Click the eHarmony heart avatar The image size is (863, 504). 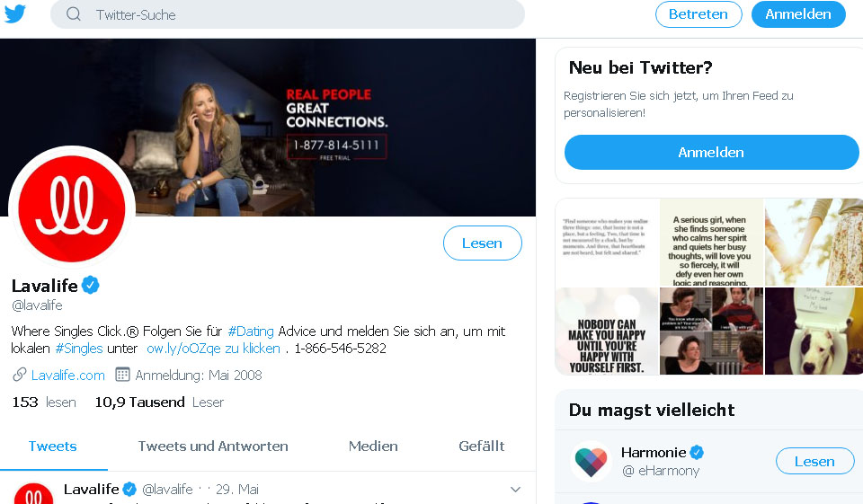point(591,461)
